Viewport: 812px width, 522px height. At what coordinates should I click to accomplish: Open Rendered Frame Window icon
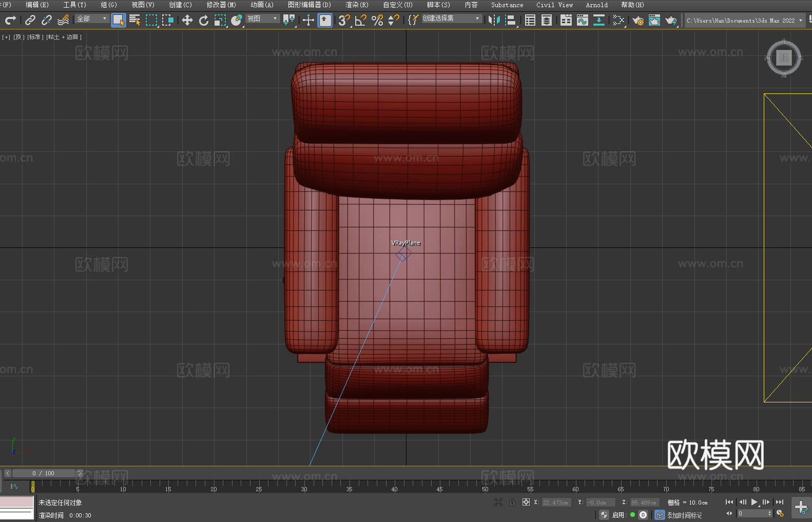(x=654, y=20)
